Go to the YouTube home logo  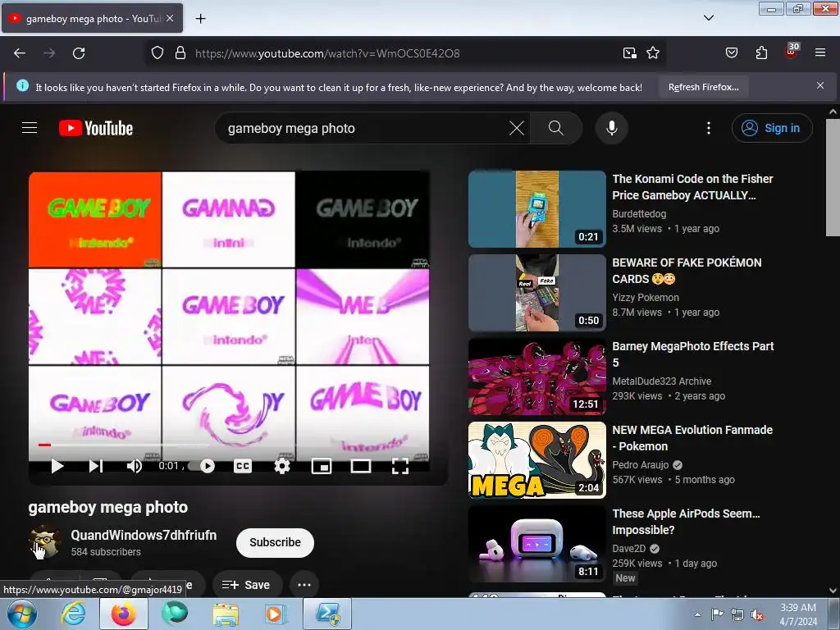click(x=96, y=128)
